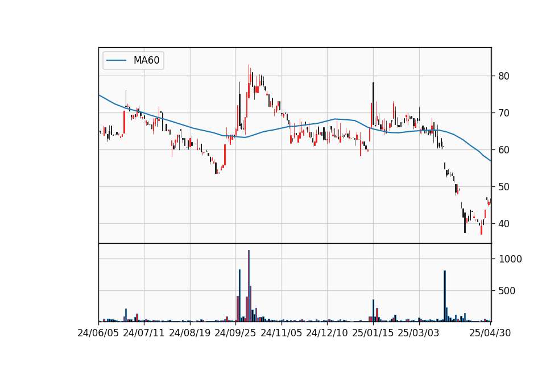The image size is (546, 392).
Task: Click the 1000 volume axis label
Action: (x=510, y=259)
